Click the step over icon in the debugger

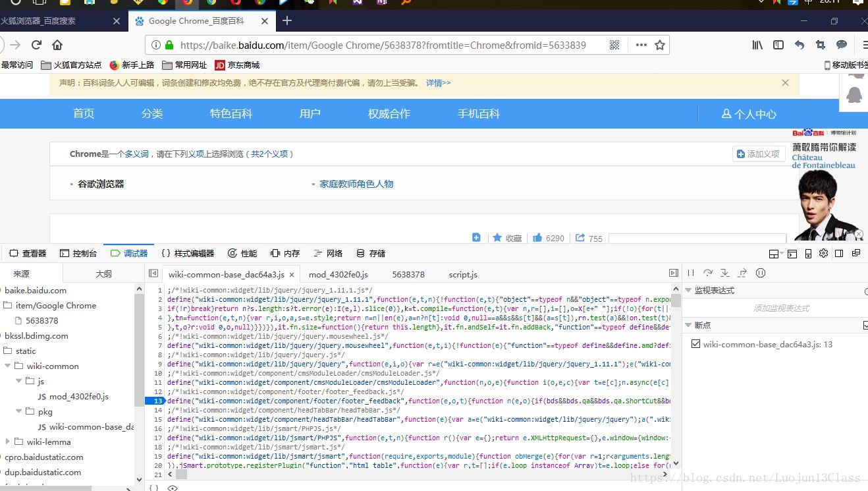709,274
